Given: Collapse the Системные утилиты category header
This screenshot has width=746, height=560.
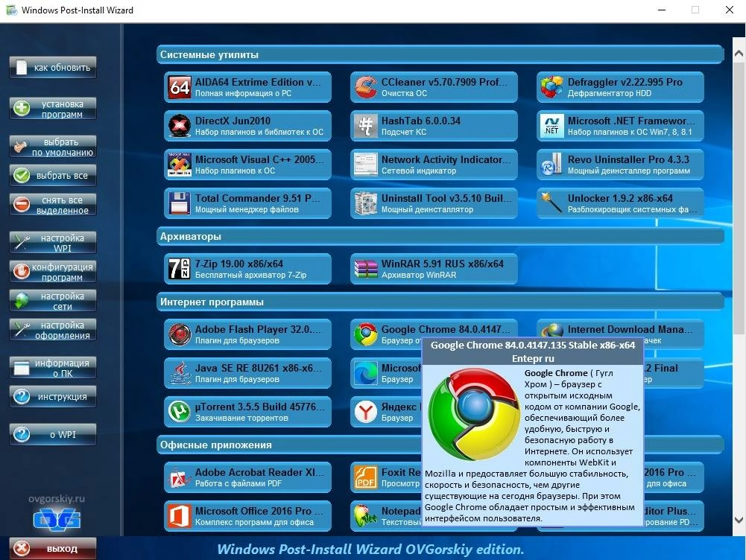Looking at the screenshot, I should (x=440, y=54).
